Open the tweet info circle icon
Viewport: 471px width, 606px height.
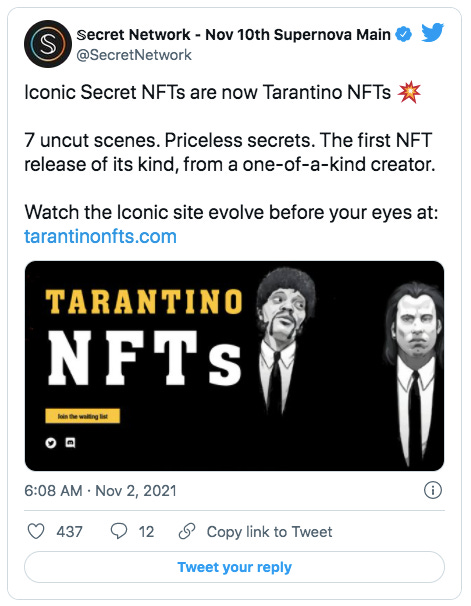(x=433, y=491)
